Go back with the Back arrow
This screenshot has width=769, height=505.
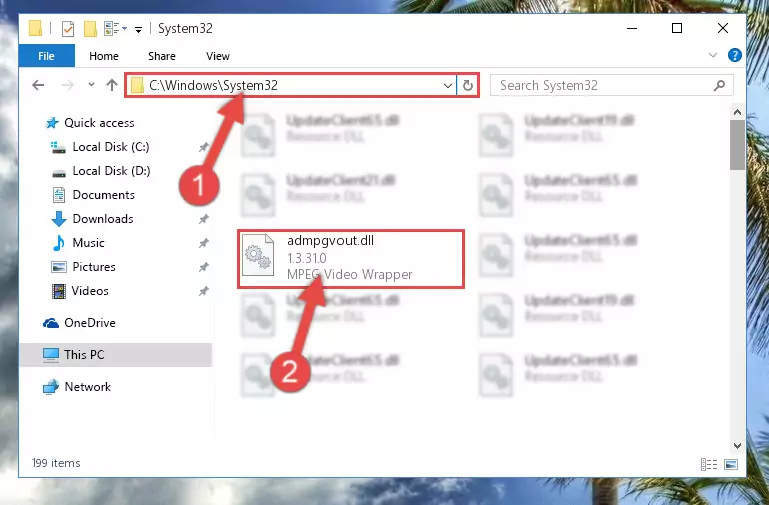click(x=38, y=85)
